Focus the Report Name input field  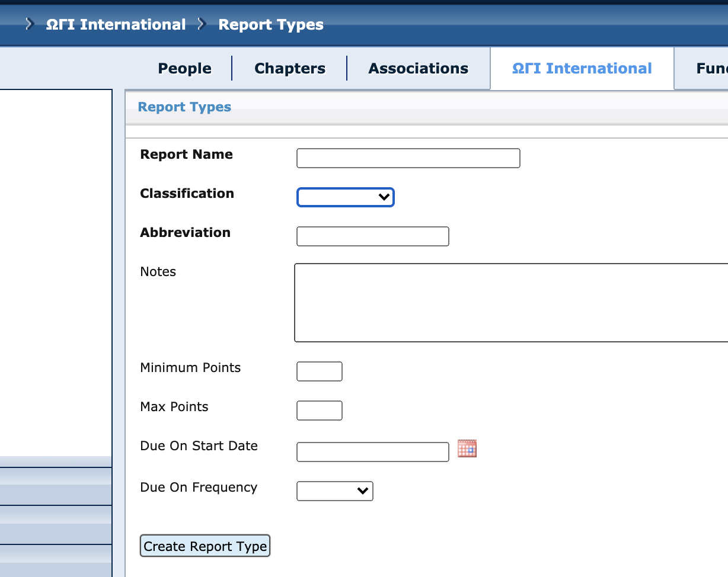pos(408,158)
